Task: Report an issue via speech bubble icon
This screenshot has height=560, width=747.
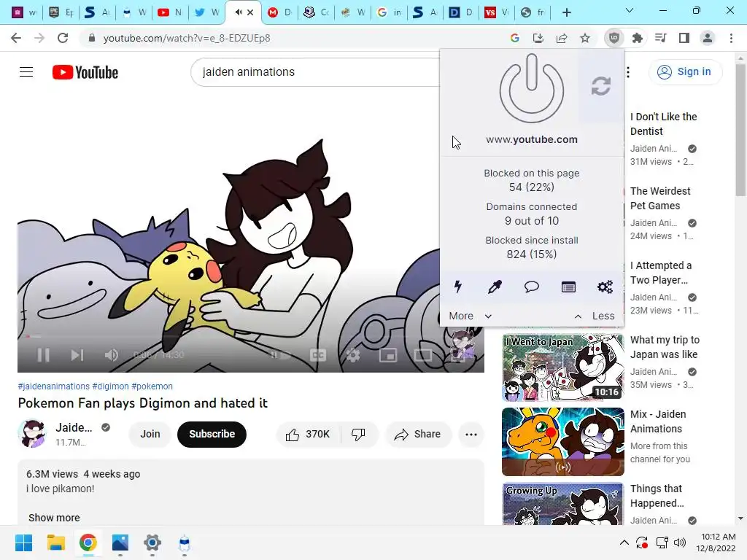Action: pos(531,287)
